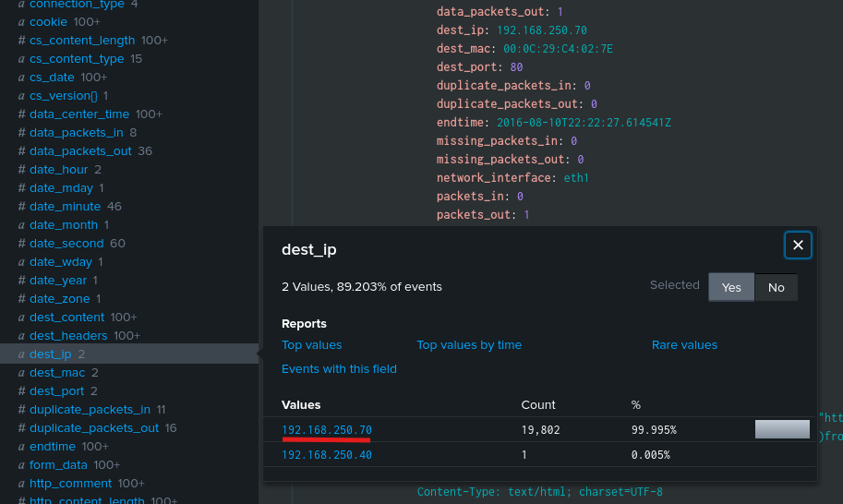Image resolution: width=843 pixels, height=504 pixels.
Task: Open the date_mday field
Action: tap(61, 188)
